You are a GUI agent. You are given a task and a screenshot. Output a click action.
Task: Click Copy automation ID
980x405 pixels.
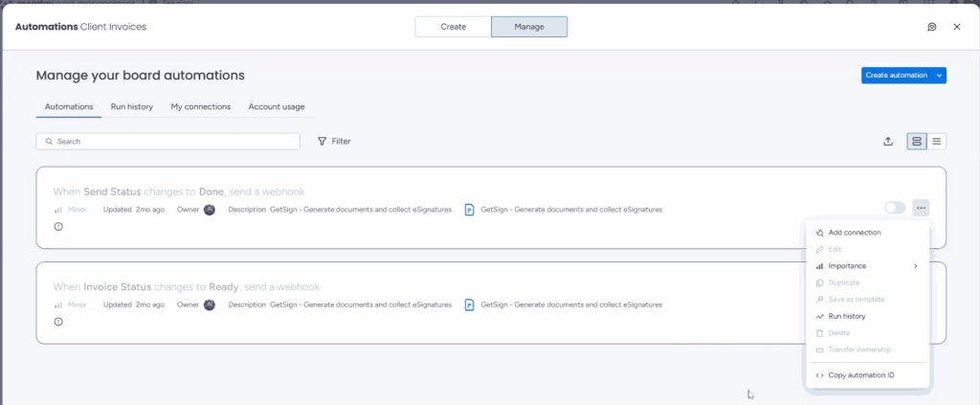(867, 375)
